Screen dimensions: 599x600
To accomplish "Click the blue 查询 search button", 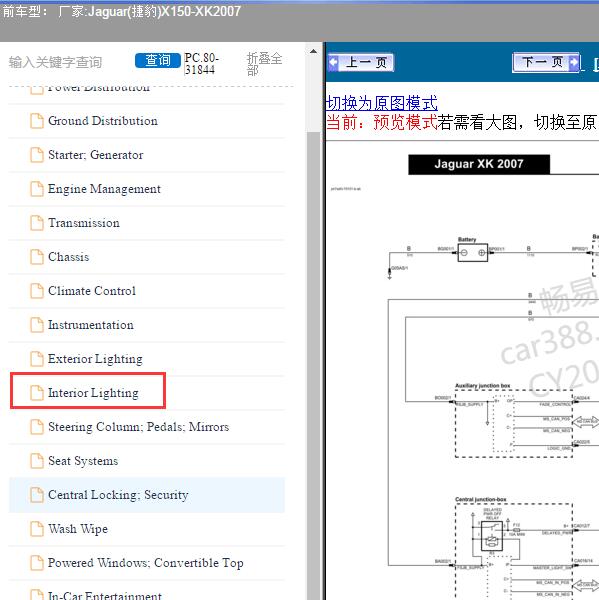I will (158, 60).
